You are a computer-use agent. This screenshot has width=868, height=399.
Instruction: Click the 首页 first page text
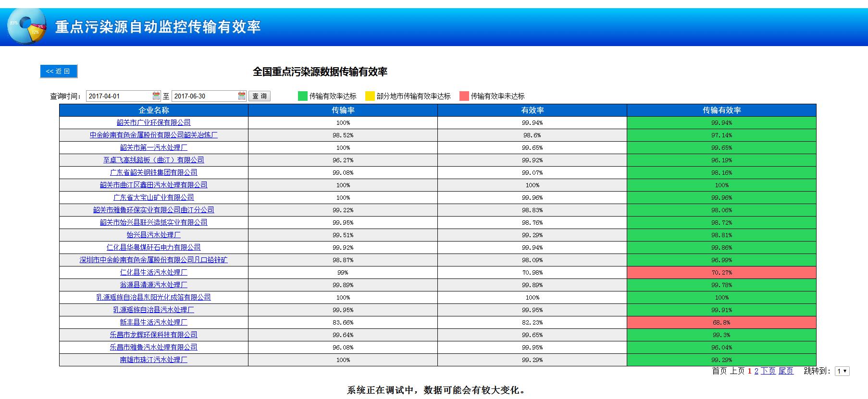coord(719,371)
